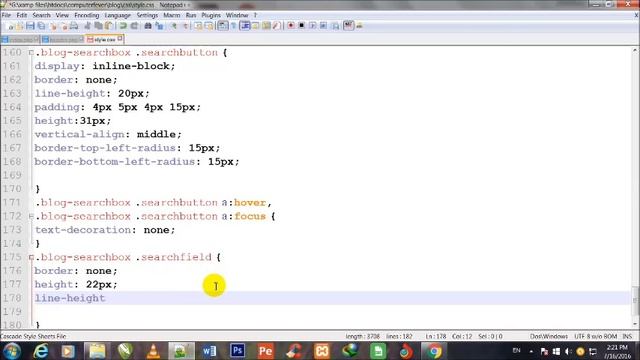Image resolution: width=640 pixels, height=360 pixels.
Task: Click Synchronize Horizontal Scrolling icon
Action: (209, 26)
